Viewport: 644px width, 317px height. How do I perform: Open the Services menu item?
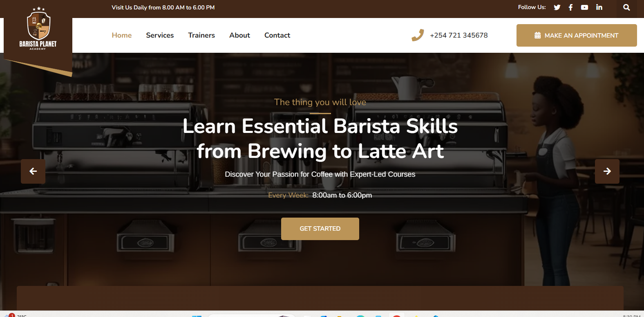160,35
